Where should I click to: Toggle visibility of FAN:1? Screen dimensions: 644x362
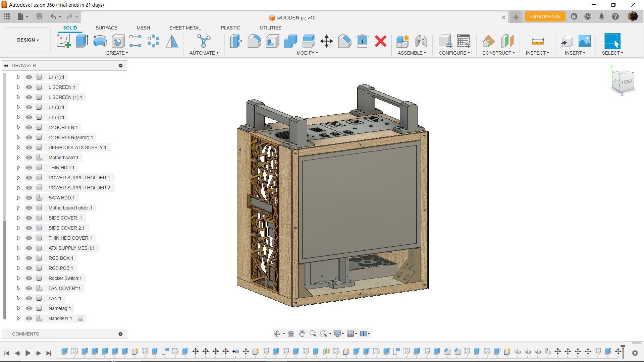pyautogui.click(x=29, y=298)
